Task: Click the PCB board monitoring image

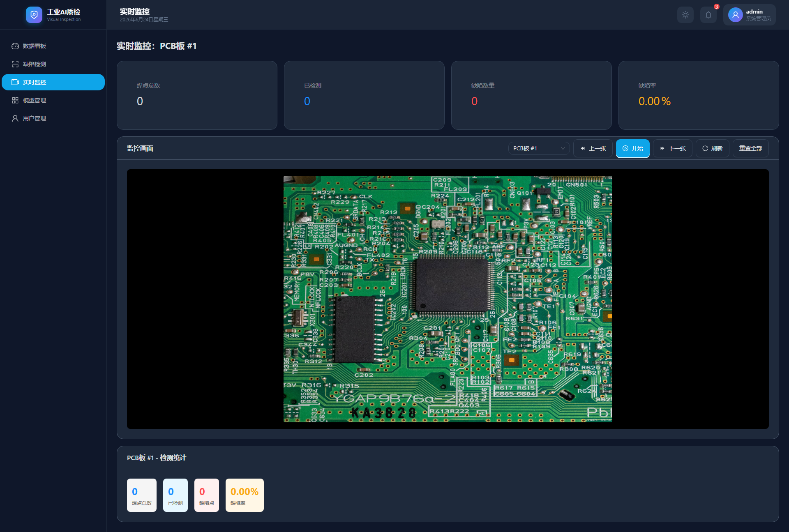Action: coord(448,299)
